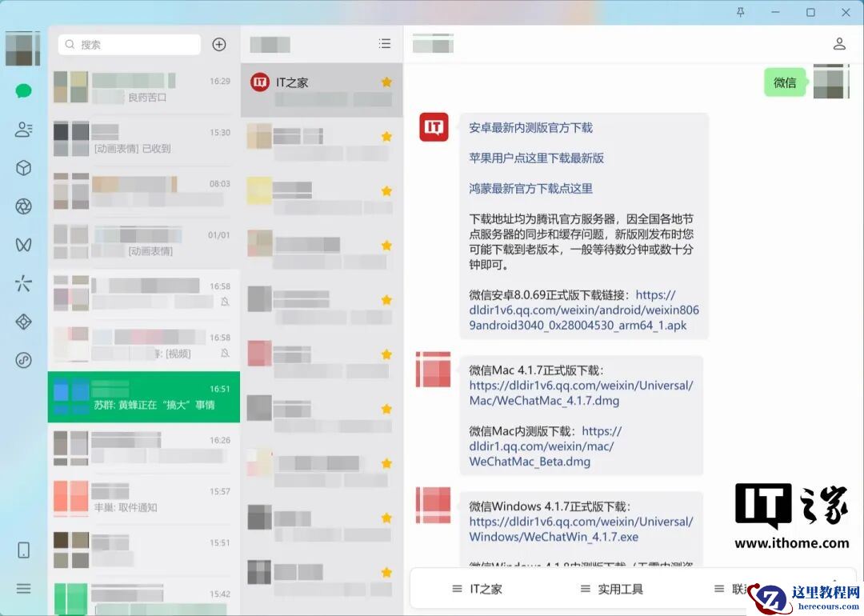
Task: Open the Mini Programs icon in the sidebar
Action: click(x=23, y=360)
